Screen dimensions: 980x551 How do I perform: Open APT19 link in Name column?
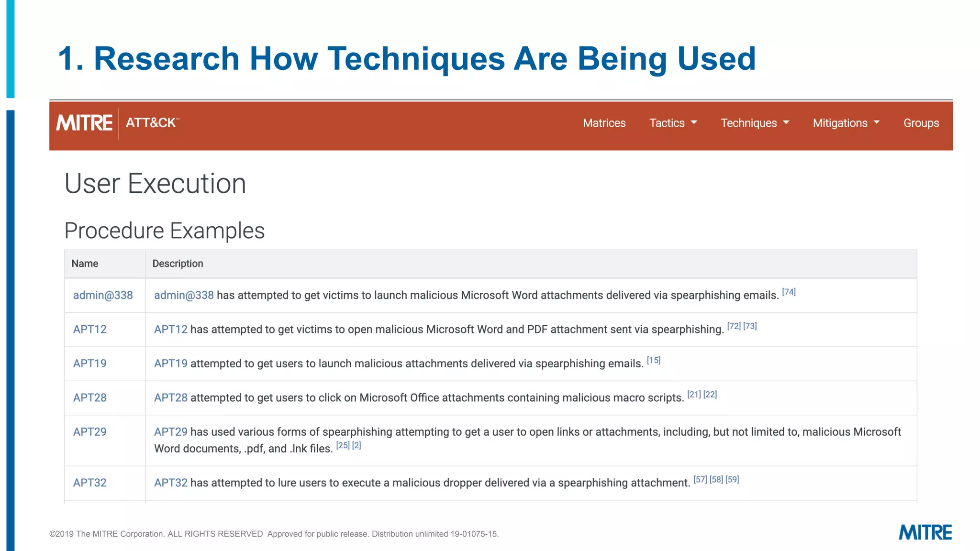pyautogui.click(x=89, y=364)
